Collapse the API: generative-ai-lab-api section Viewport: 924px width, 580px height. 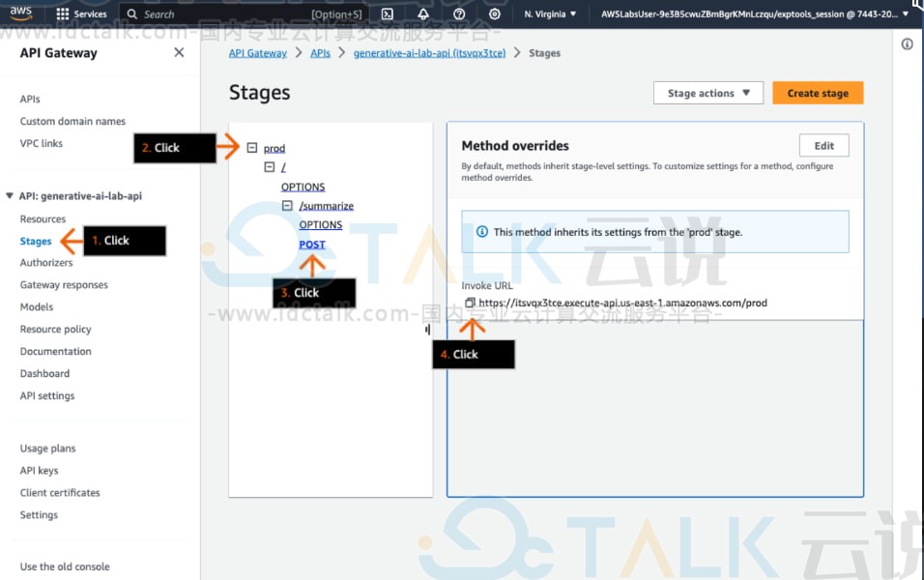coord(10,195)
